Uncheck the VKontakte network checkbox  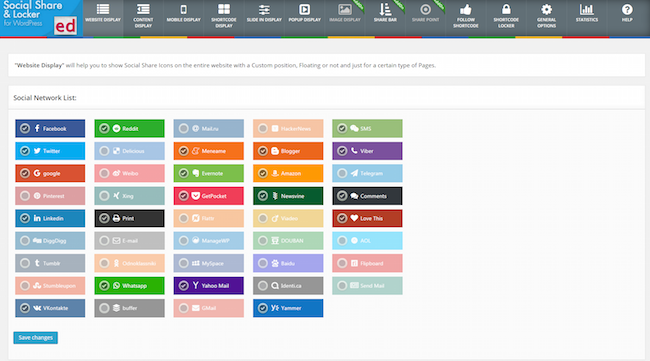(x=25, y=308)
